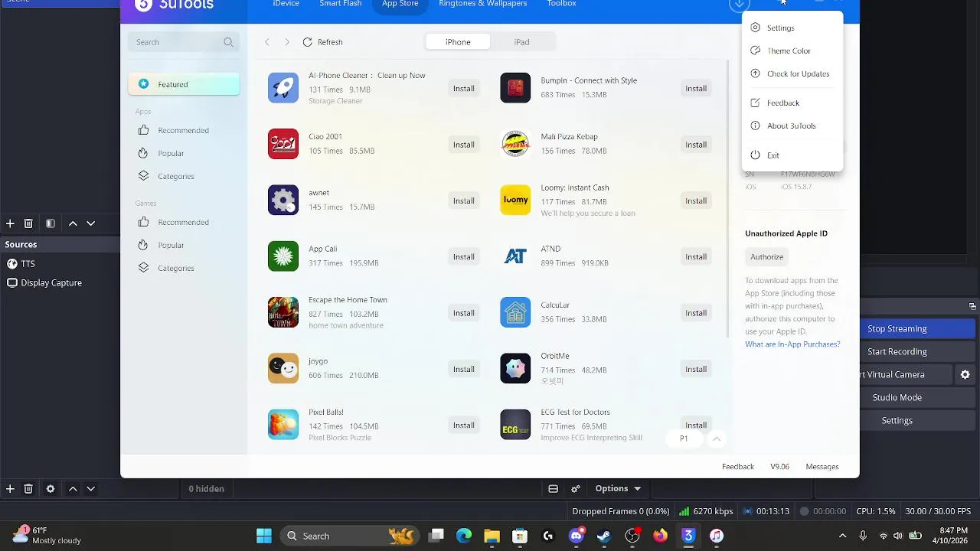Open the Toolbox tab
The image size is (980, 551).
click(x=561, y=4)
